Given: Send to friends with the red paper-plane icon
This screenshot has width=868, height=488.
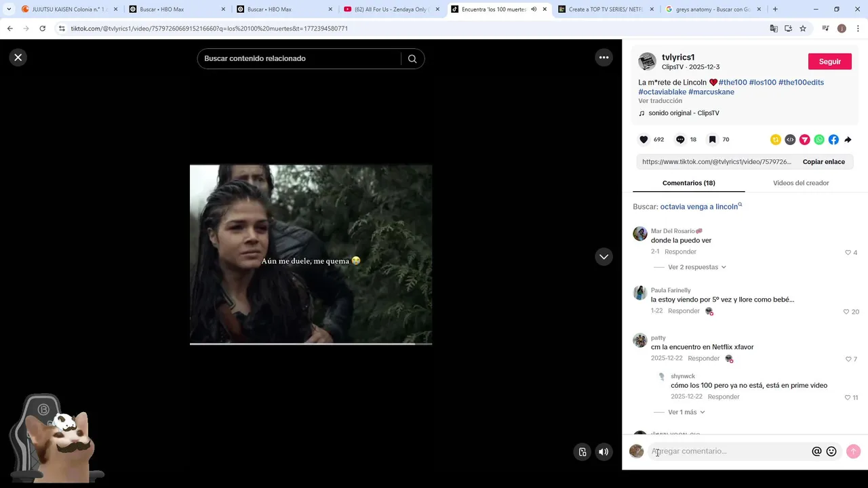Looking at the screenshot, I should coord(804,140).
